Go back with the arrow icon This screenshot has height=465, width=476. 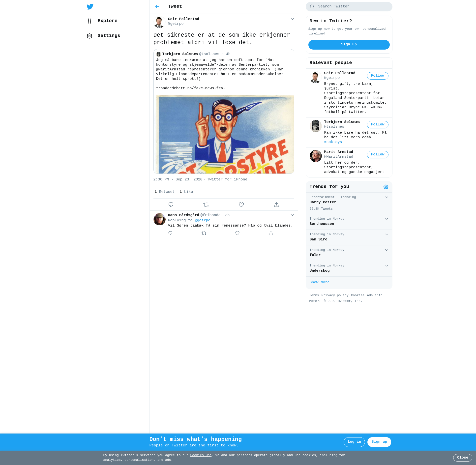pos(157,7)
